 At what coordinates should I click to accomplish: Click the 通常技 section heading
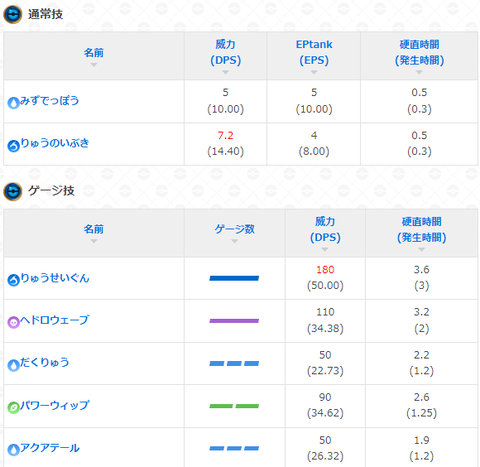pos(45,14)
